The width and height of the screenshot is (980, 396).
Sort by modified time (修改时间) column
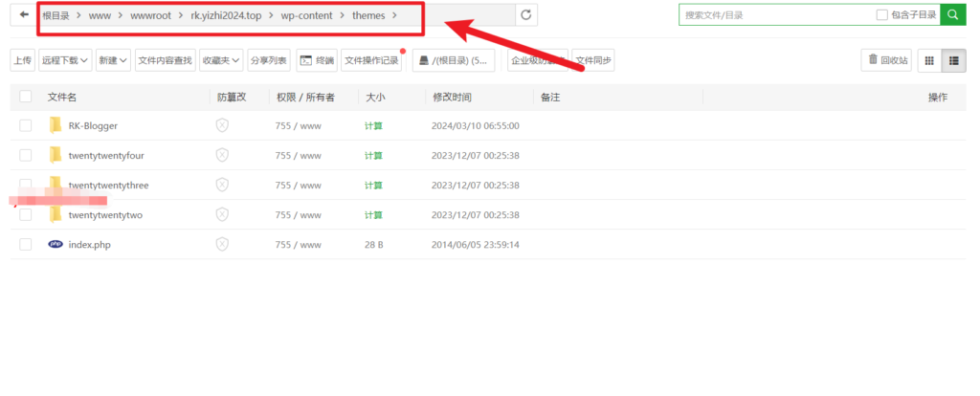452,97
